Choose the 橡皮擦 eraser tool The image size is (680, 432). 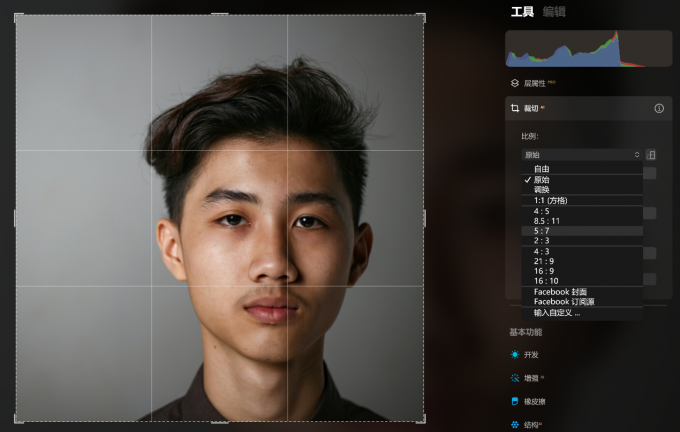pyautogui.click(x=515, y=401)
